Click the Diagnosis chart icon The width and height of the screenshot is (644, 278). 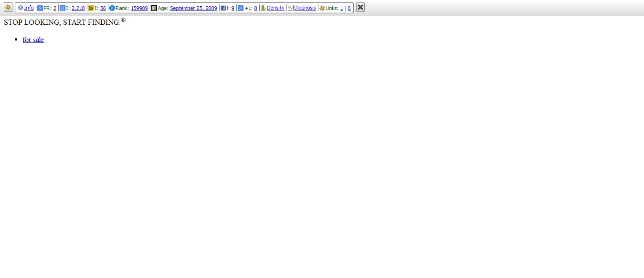tap(290, 8)
